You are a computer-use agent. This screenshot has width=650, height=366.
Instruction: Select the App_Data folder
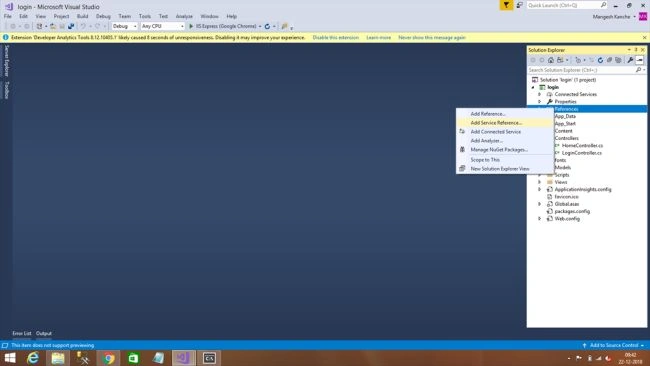pos(565,116)
